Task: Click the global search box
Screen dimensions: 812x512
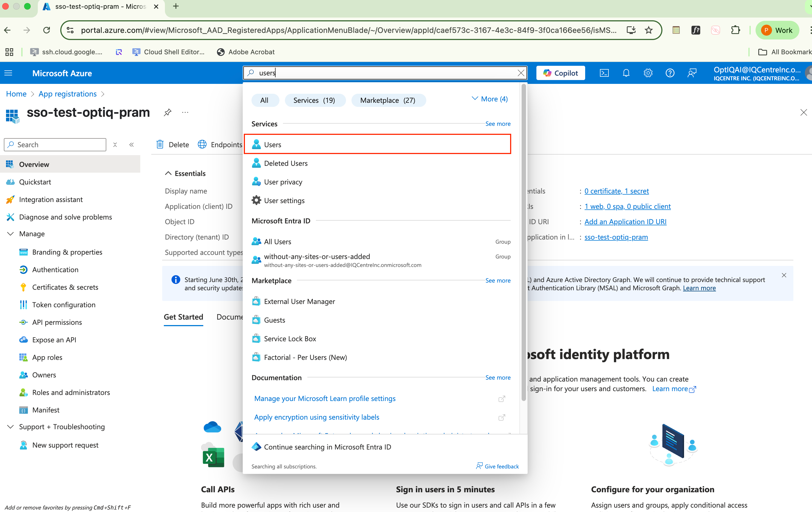Action: (x=385, y=73)
